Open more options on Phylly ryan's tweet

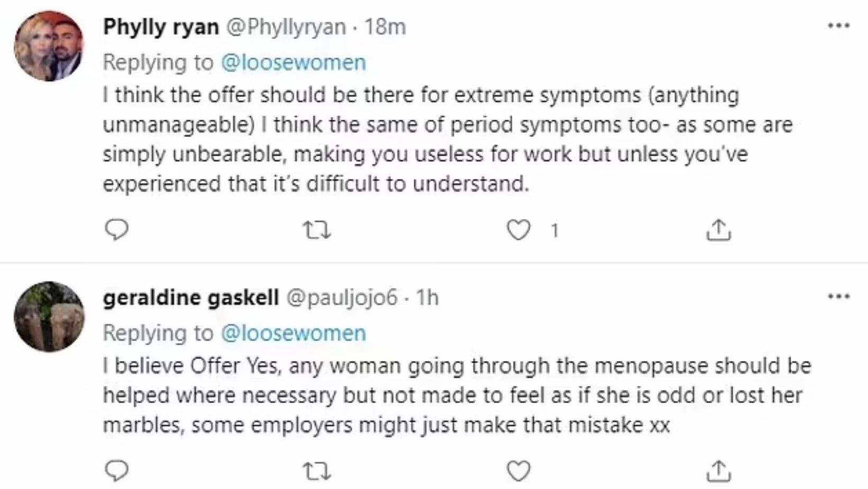tap(838, 25)
